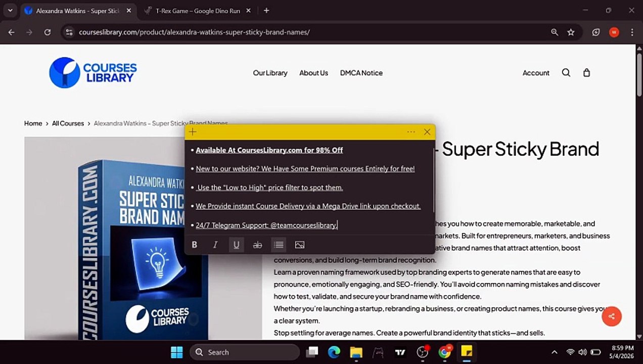Go forward in browser

[29, 32]
